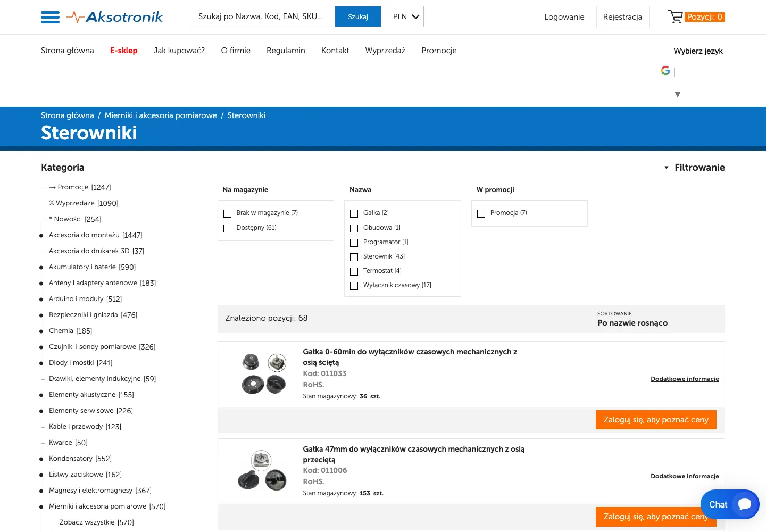Click breadcrumb 'Mierniki i akcesoria pomiarowe'
The image size is (766, 532).
pos(161,115)
